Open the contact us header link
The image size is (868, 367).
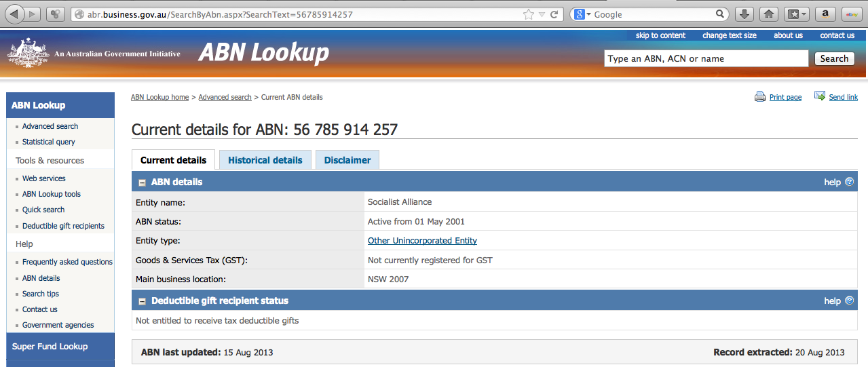click(837, 35)
